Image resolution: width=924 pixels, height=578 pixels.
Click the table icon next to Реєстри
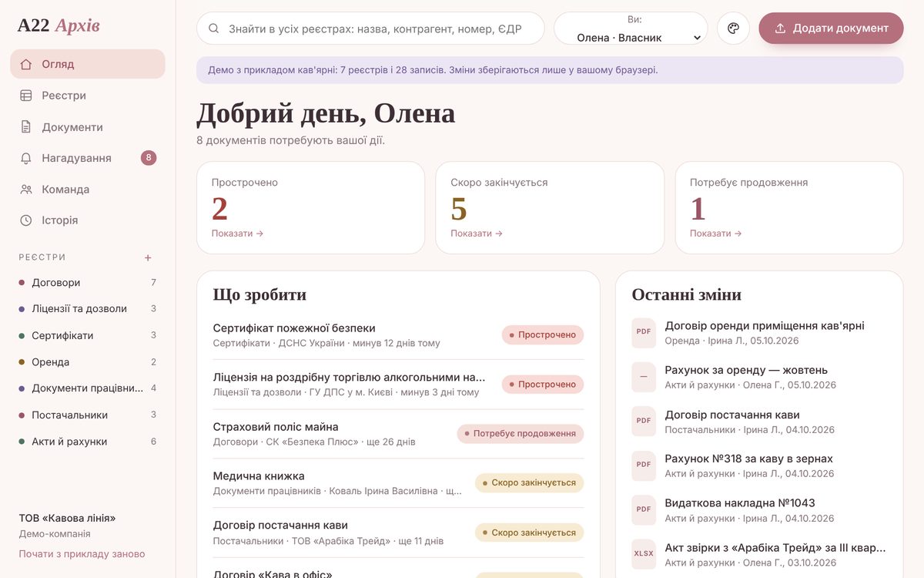click(26, 96)
